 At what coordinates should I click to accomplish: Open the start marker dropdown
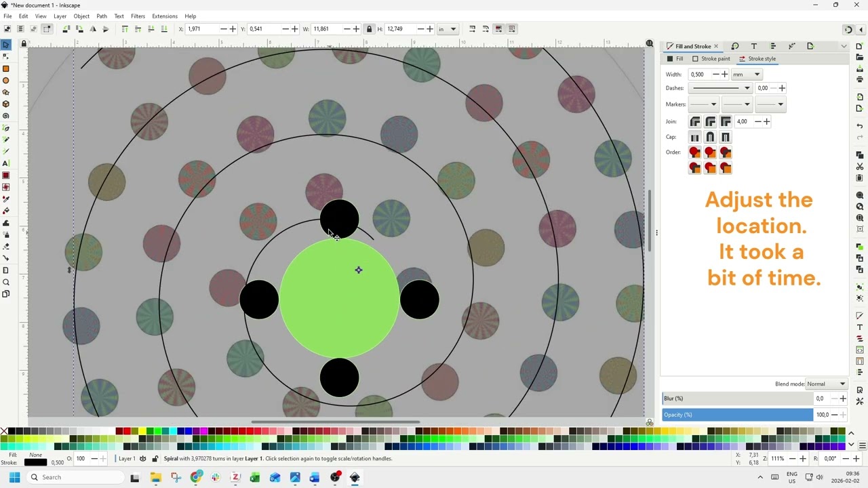click(703, 104)
